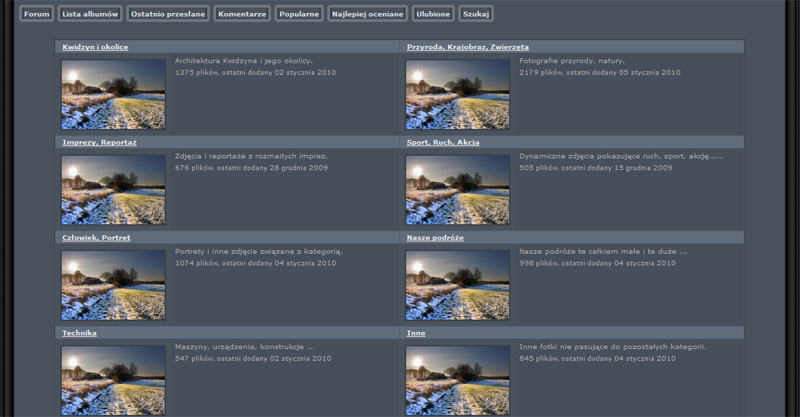Go to Ostatnio przesłane section
800x417 pixels.
pos(168,14)
